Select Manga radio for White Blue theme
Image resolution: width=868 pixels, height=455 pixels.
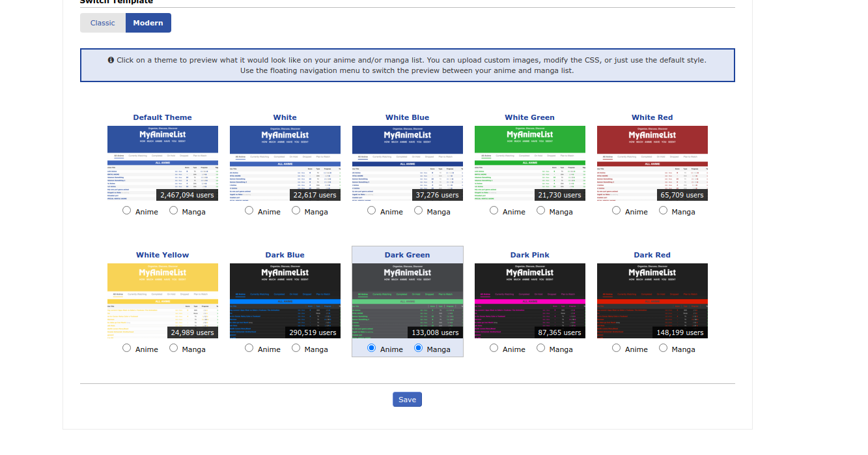(418, 211)
